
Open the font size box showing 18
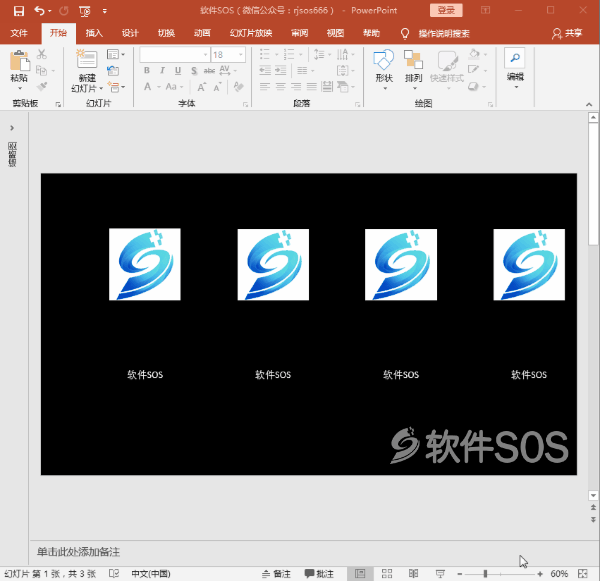pos(228,55)
